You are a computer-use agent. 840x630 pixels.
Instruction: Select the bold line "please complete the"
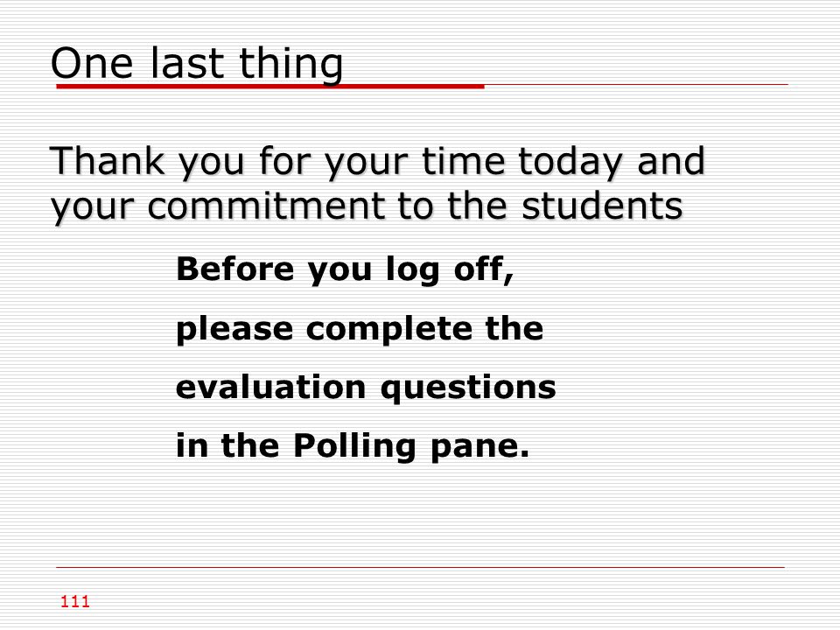[x=360, y=328]
